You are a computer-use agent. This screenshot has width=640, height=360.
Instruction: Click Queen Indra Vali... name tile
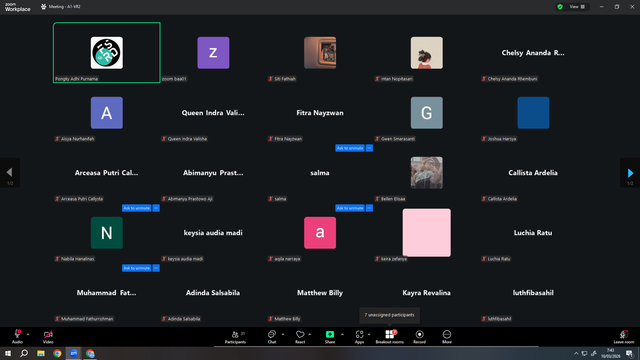coord(213,113)
